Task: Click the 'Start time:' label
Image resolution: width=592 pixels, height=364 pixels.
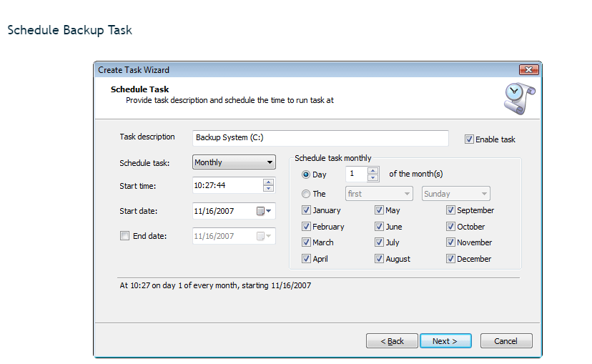Action: pos(137,186)
